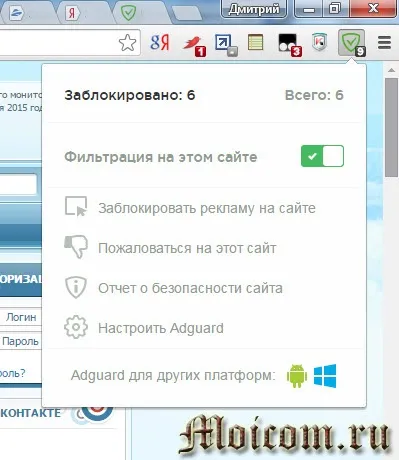Click the forgot password link ending 'оль?'
The width and height of the screenshot is (399, 460).
(13, 373)
